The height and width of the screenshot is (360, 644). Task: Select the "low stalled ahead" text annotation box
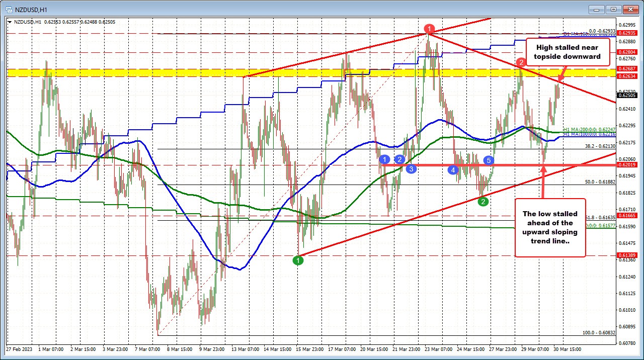pos(550,227)
